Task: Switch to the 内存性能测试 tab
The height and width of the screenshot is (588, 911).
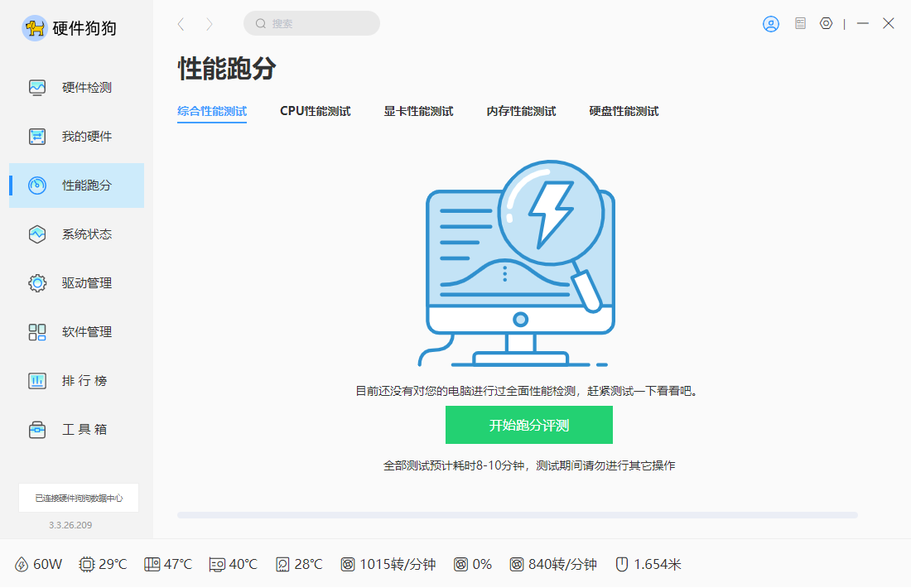Action: pos(521,110)
